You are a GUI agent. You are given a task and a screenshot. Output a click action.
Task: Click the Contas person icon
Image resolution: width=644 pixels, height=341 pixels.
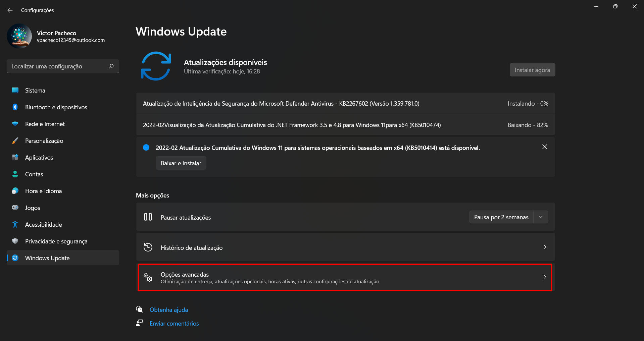click(x=15, y=174)
